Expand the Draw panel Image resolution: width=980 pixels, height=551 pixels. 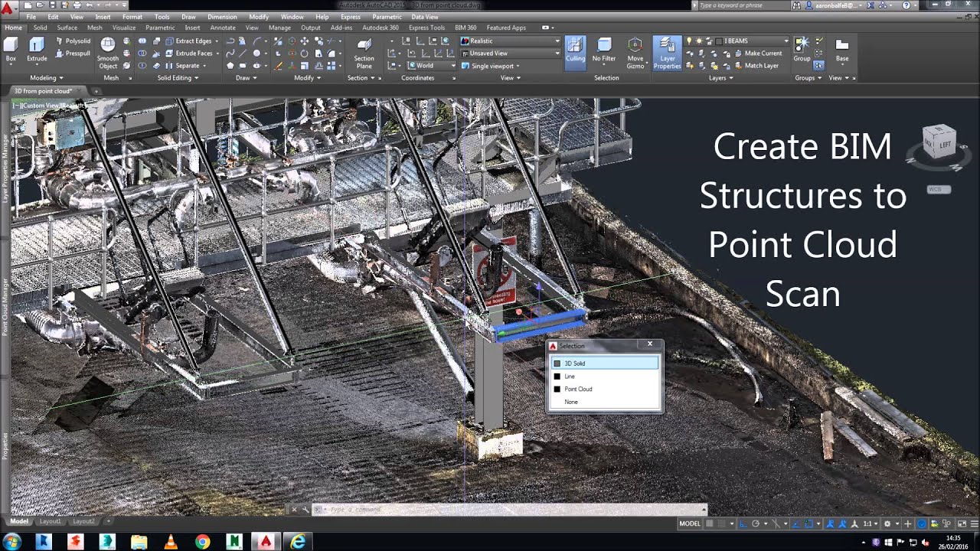[x=246, y=78]
